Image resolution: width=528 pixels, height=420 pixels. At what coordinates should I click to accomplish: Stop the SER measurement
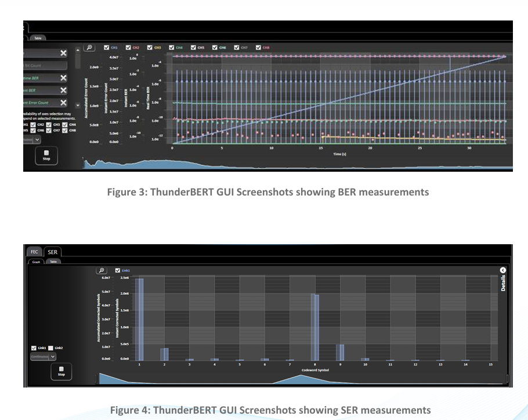point(62,371)
